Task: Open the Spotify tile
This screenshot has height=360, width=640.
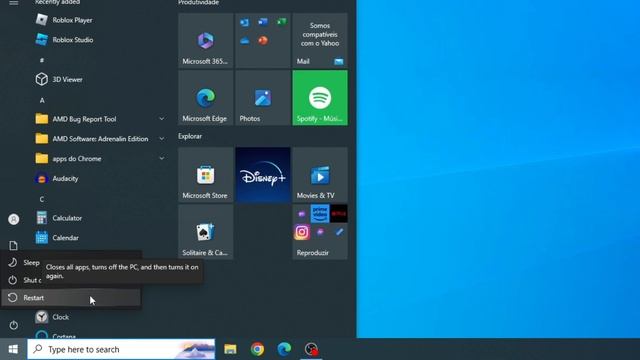Action: coord(320,98)
